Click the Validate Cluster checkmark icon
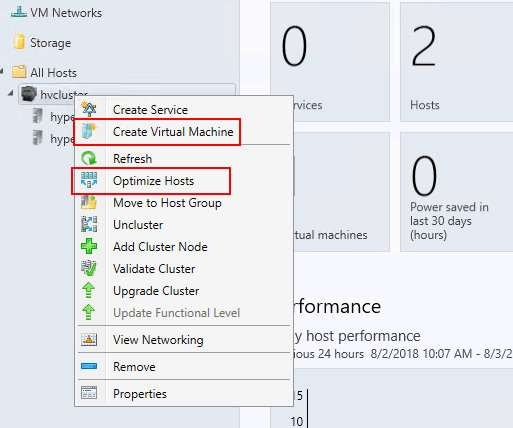 pos(89,268)
